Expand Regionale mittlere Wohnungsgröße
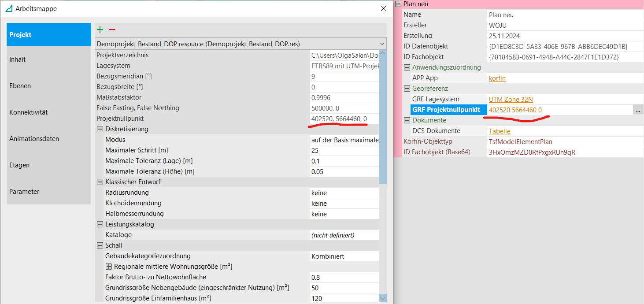 (109, 267)
